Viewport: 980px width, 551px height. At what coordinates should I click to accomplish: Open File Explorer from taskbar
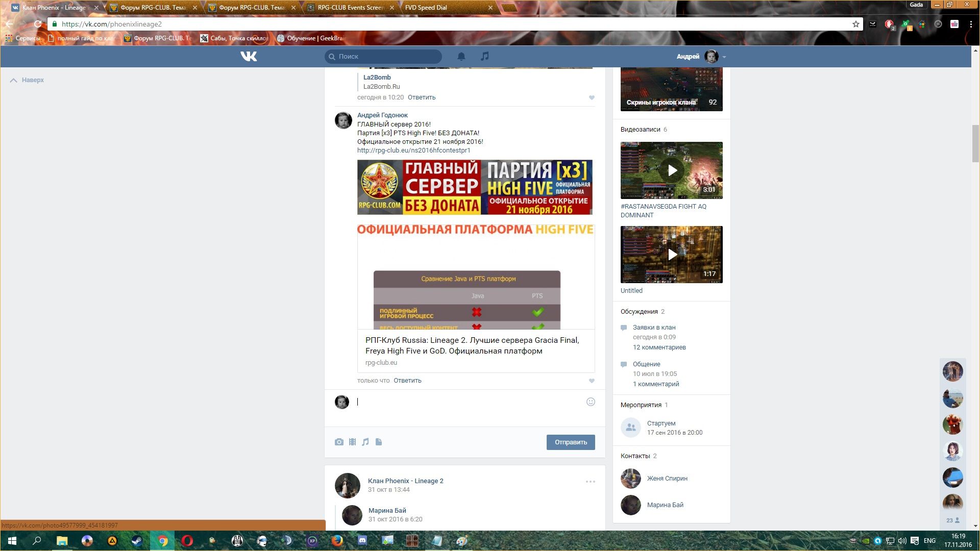click(62, 541)
